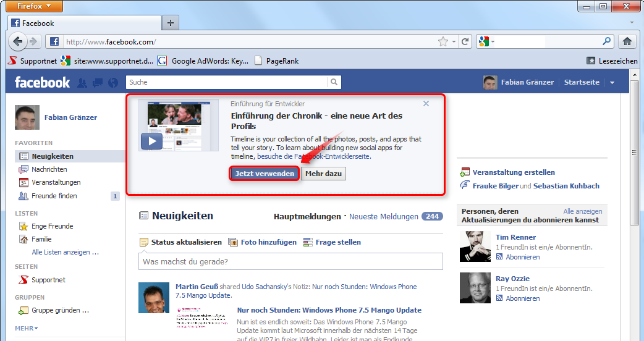
Task: Expand the MEHR section in sidebar
Action: coord(27,328)
